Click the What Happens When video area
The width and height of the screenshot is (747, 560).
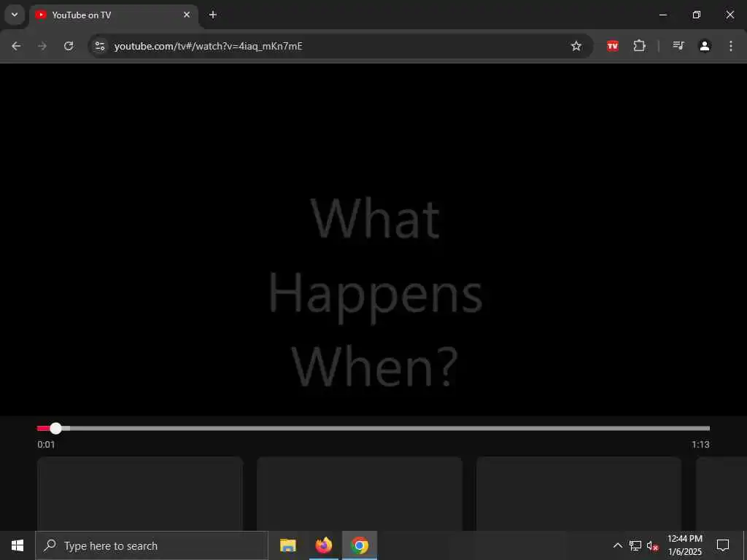373,238
